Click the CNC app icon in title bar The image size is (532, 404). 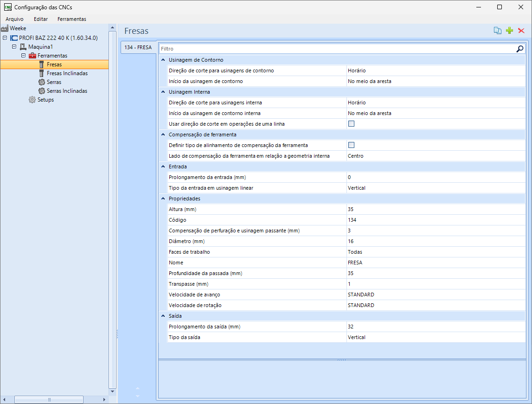(7, 7)
